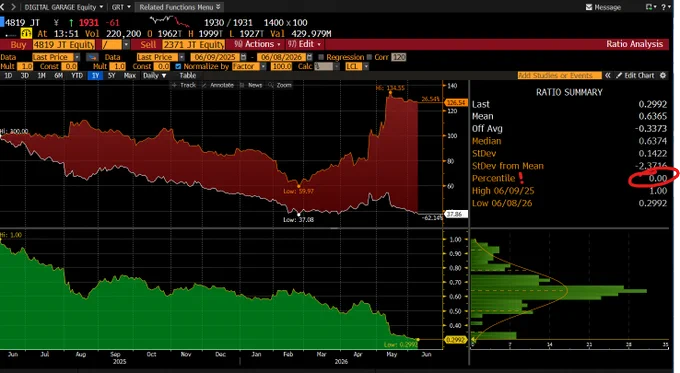
Task: Click the Off Avg value -0.3373
Action: pos(651,129)
